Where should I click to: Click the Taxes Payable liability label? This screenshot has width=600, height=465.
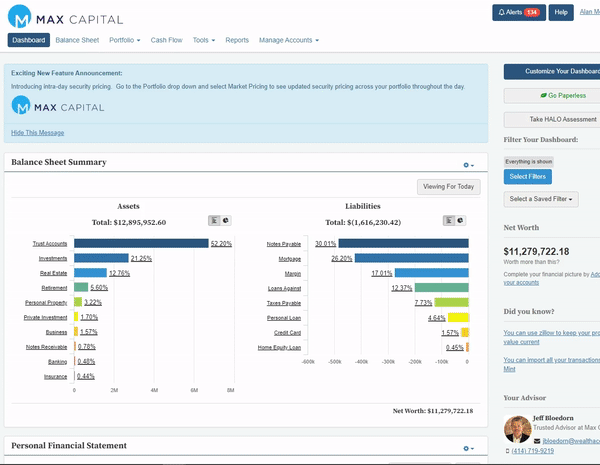pyautogui.click(x=284, y=303)
